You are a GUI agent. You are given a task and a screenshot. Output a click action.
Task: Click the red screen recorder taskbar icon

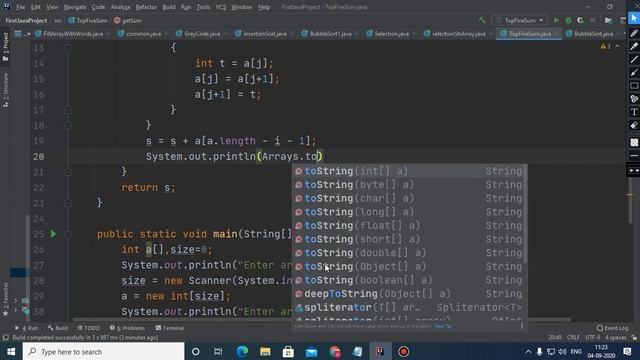pos(403,351)
